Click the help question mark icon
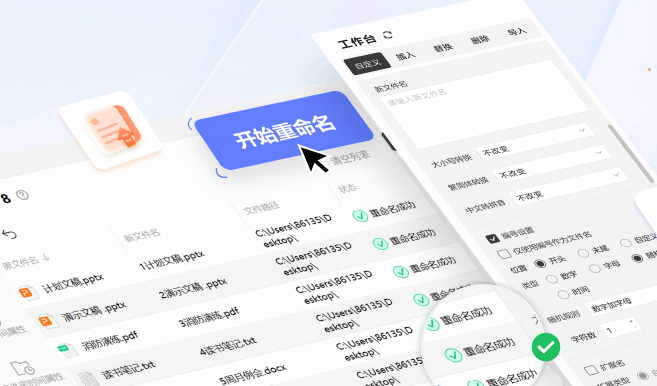This screenshot has height=386, width=657. tap(22, 195)
